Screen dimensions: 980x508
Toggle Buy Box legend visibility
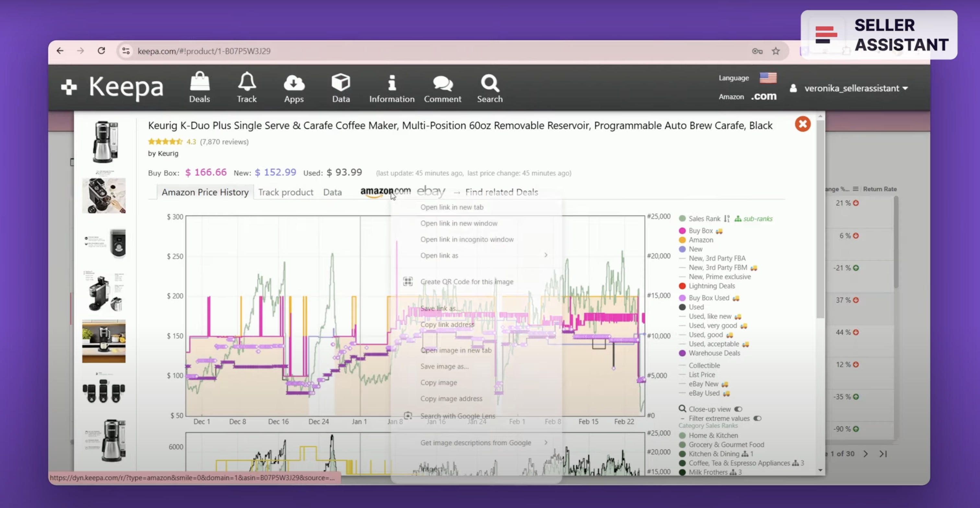pyautogui.click(x=700, y=231)
